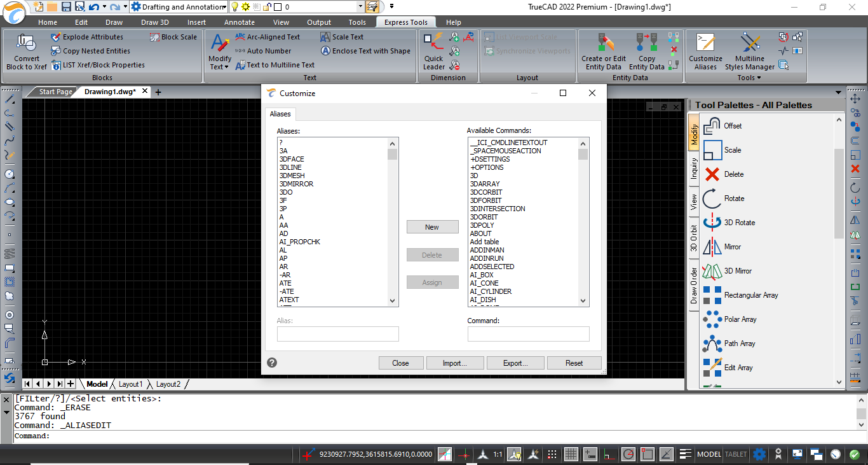Save the drawing from the quick access toolbar
The image size is (868, 465).
66,7
